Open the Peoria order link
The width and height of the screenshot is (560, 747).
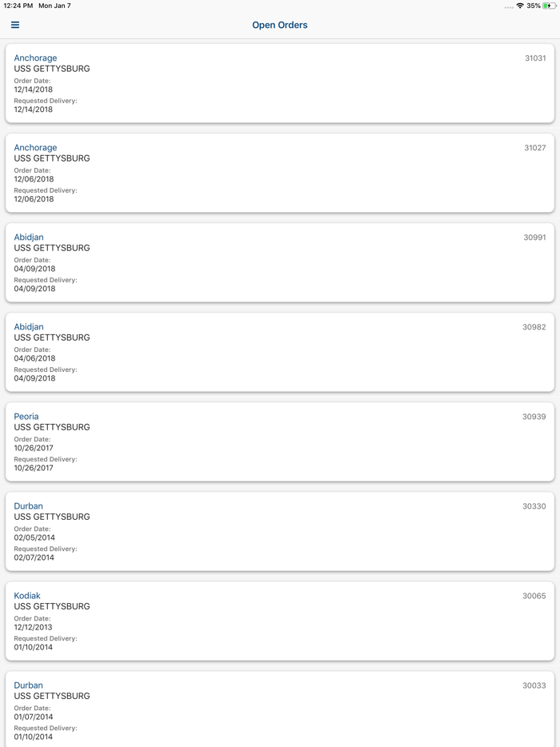tap(26, 417)
